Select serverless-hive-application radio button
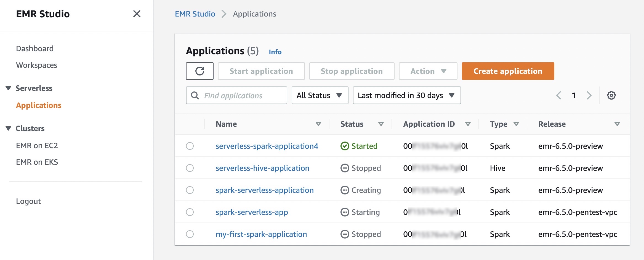The width and height of the screenshot is (644, 260). [x=190, y=168]
